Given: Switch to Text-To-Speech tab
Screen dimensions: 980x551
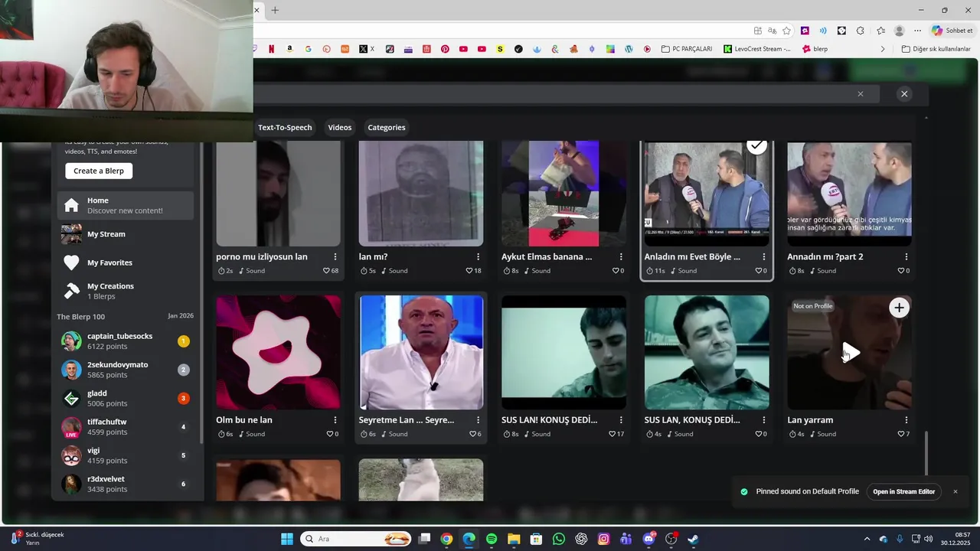Looking at the screenshot, I should pyautogui.click(x=285, y=127).
